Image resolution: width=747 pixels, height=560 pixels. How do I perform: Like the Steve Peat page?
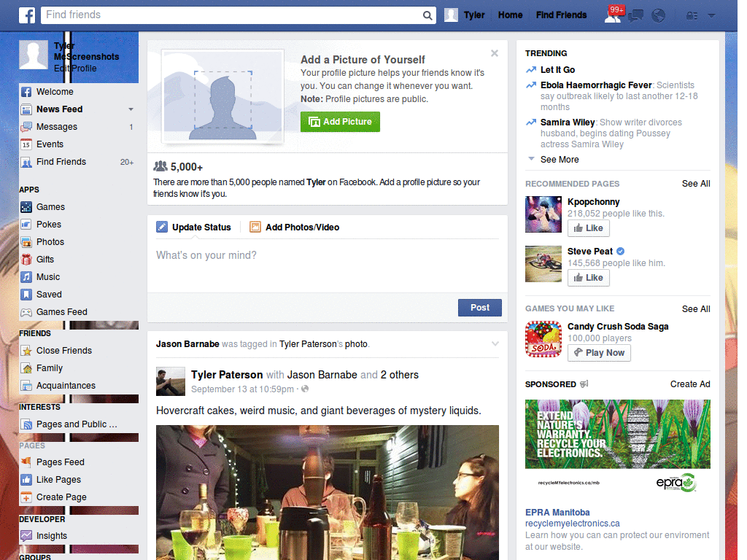click(589, 278)
